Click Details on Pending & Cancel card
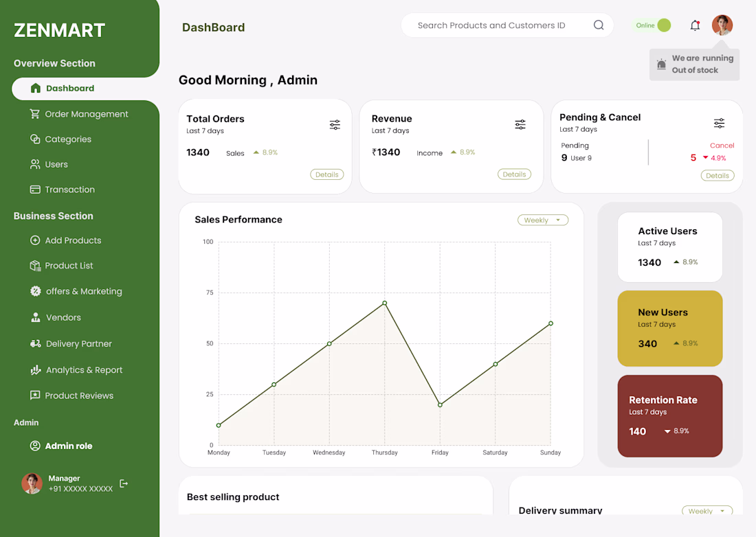 [x=718, y=175]
